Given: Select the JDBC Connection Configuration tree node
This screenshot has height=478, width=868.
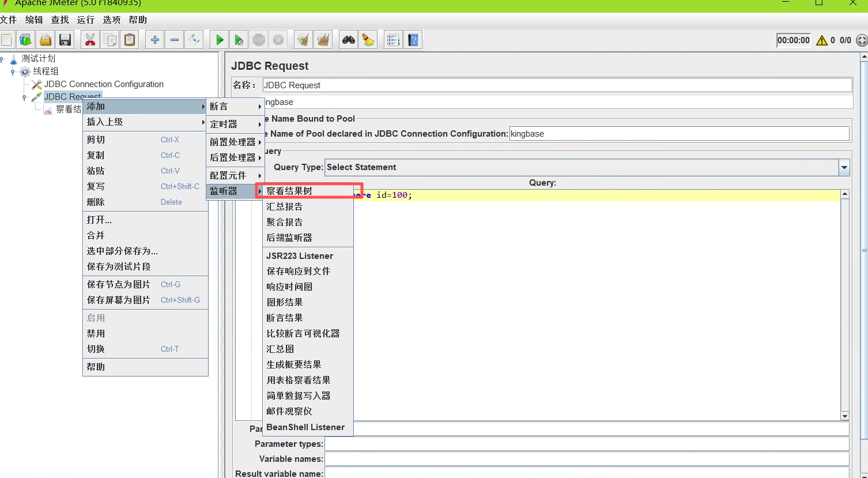Looking at the screenshot, I should pos(104,84).
